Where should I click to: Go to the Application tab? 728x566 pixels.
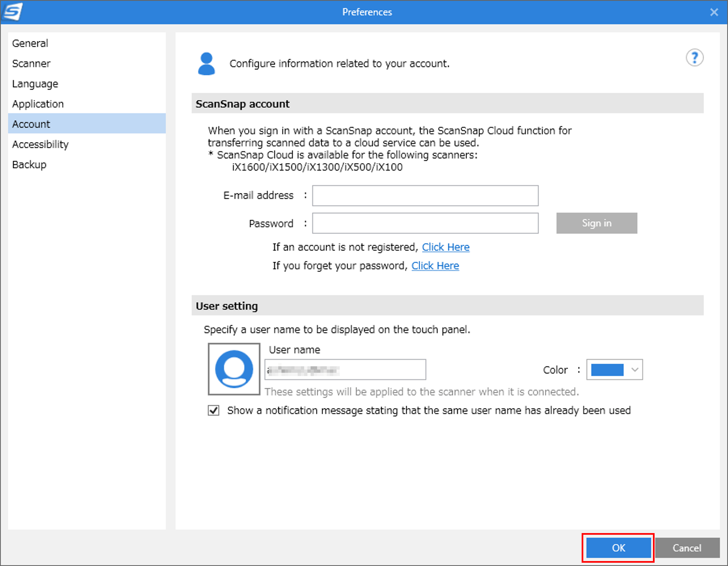click(87, 104)
